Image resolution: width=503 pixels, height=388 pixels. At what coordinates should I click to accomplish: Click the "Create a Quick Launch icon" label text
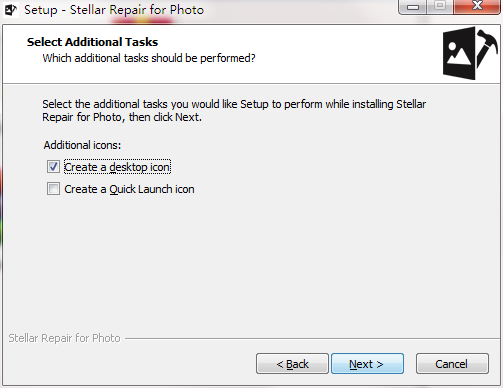pos(129,189)
